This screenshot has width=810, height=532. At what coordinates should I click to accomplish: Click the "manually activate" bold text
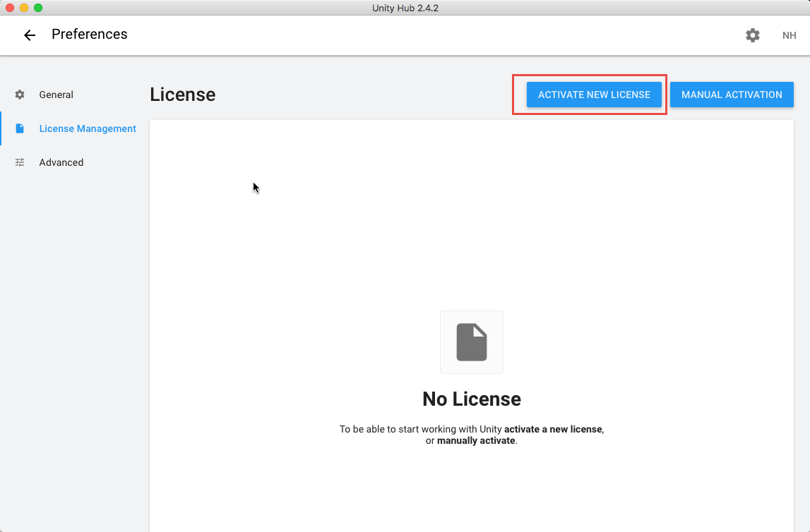pos(476,441)
